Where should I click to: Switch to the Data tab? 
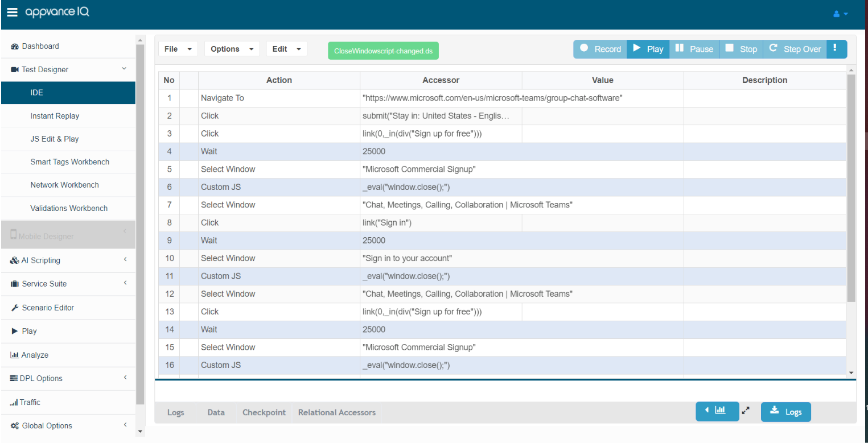216,412
